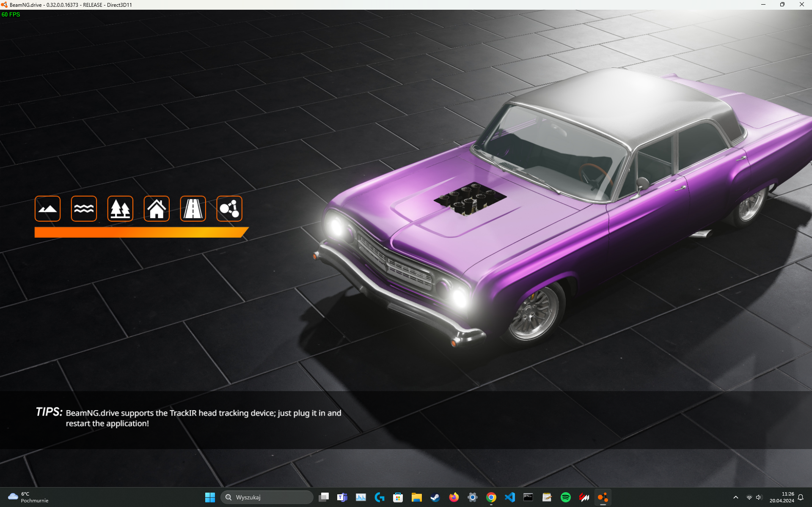812x507 pixels.
Task: Open Microsoft Store from the taskbar
Action: [398, 497]
